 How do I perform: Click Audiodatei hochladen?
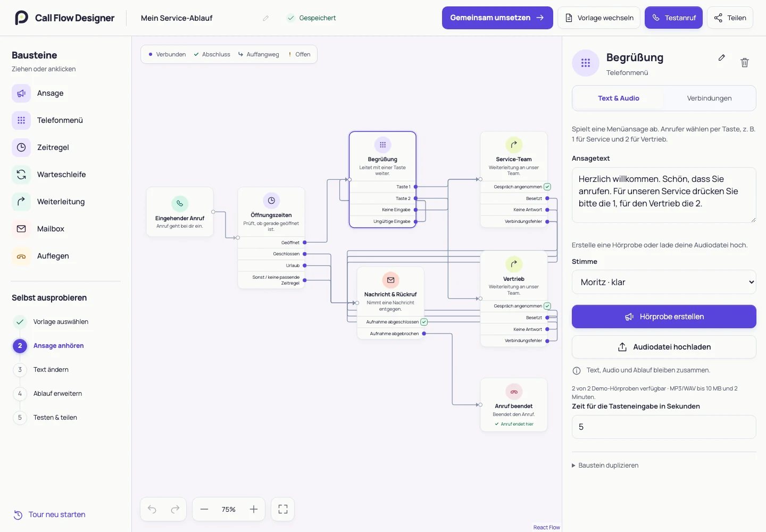664,347
